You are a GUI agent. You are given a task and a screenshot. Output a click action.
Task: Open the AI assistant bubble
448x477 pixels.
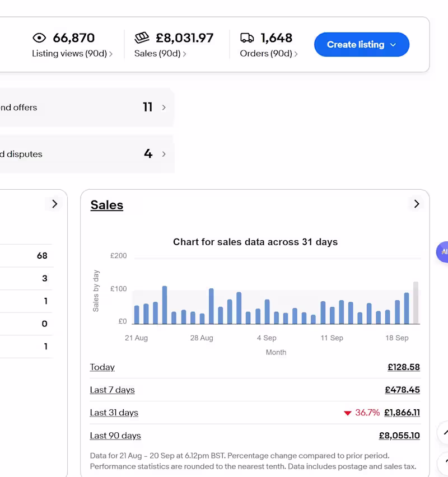coord(443,252)
